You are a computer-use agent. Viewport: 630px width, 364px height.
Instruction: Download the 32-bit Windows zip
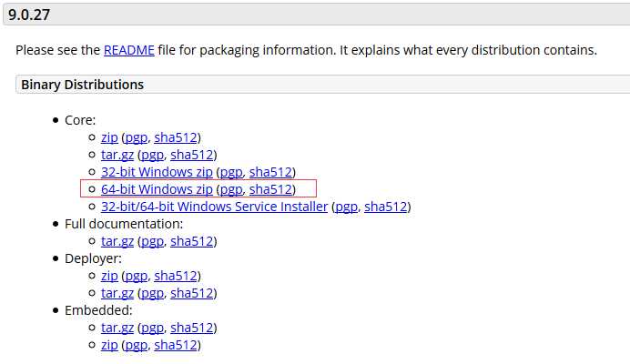point(157,172)
